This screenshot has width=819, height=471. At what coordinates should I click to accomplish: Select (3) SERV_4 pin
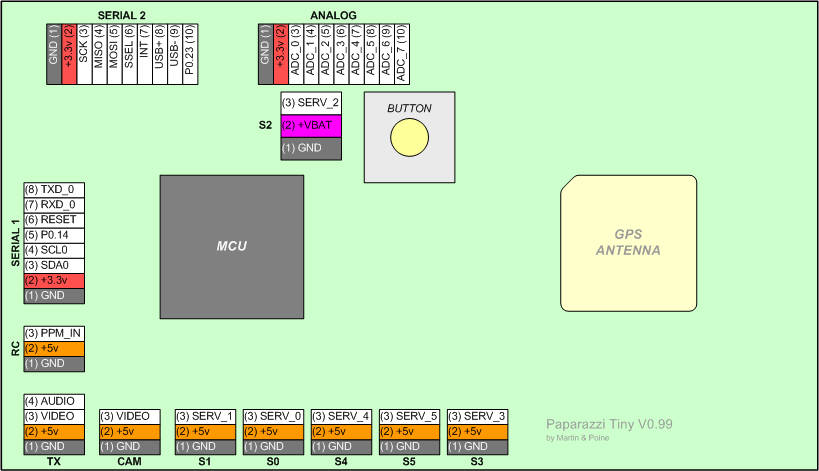click(341, 416)
